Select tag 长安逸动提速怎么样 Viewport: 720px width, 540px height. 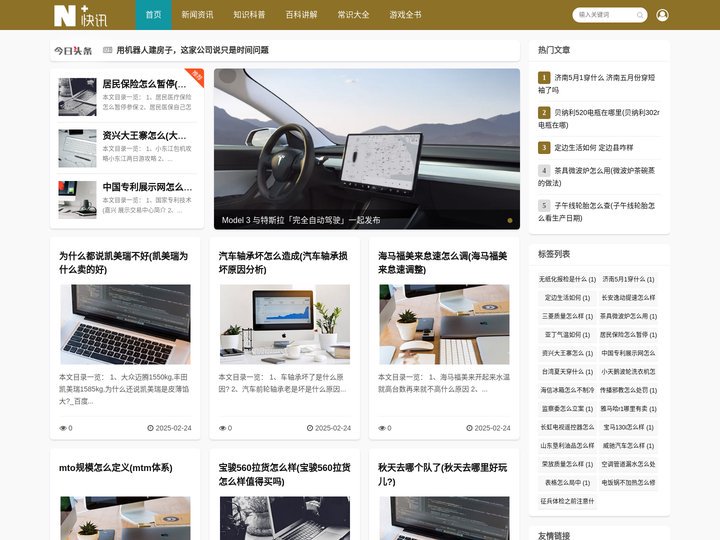(x=628, y=298)
